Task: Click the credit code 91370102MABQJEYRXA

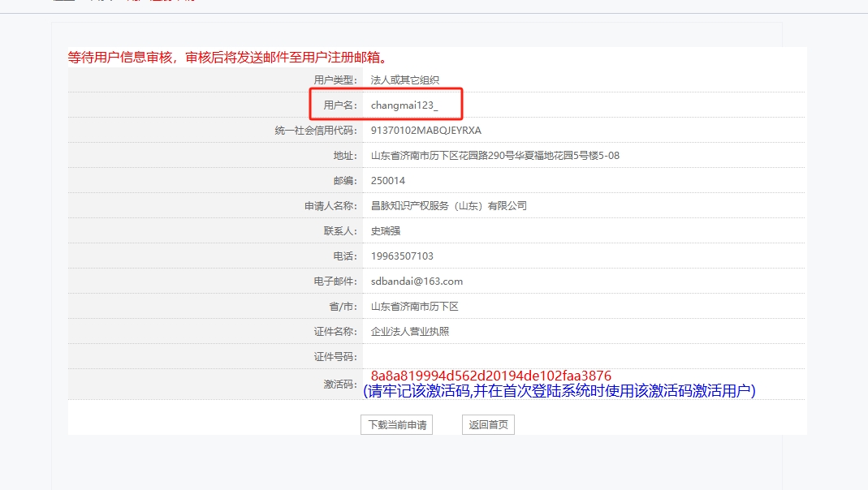Action: (425, 131)
